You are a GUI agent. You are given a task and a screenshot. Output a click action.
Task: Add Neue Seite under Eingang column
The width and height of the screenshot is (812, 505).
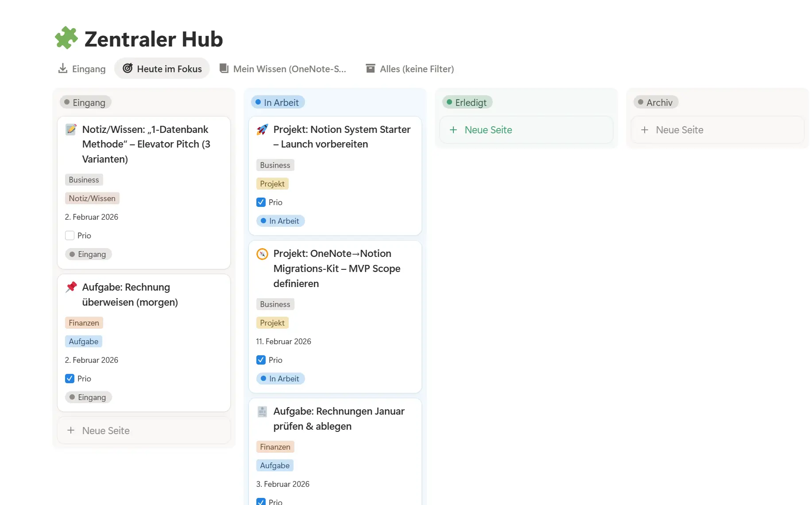[105, 431]
